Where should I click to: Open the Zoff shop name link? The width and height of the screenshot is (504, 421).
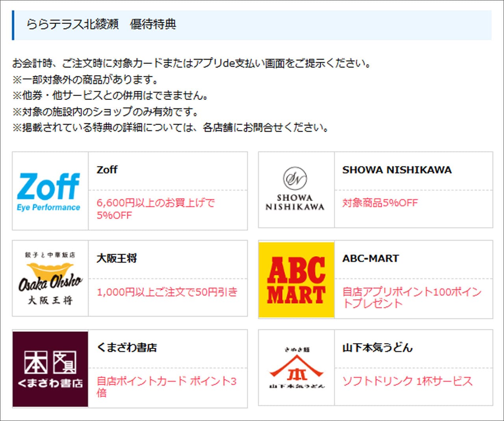[107, 170]
